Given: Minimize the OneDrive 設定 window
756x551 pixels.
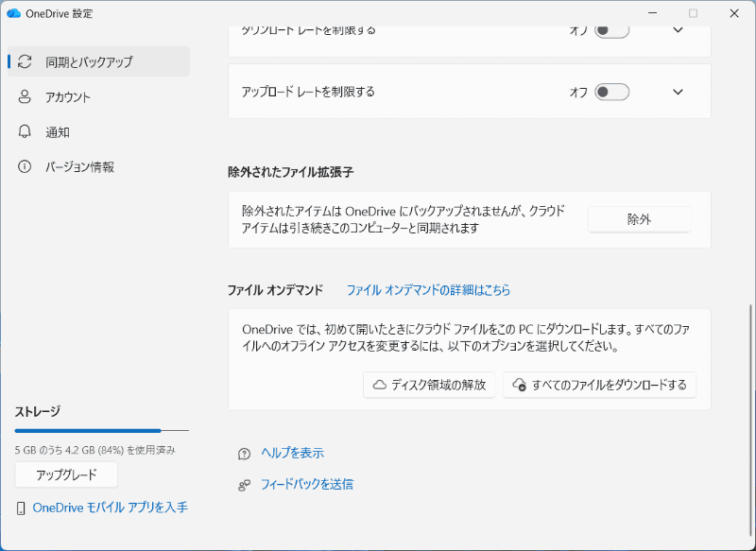Looking at the screenshot, I should click(x=652, y=13).
